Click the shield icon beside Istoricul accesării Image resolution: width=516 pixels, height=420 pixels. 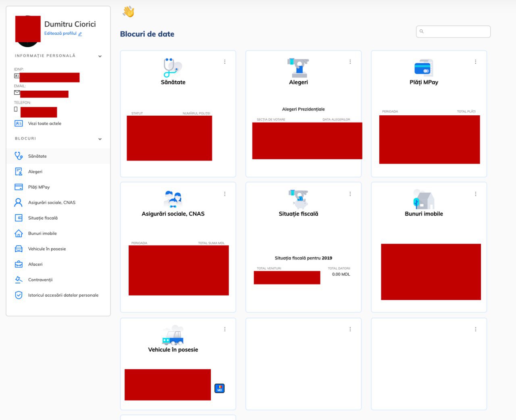(x=19, y=295)
